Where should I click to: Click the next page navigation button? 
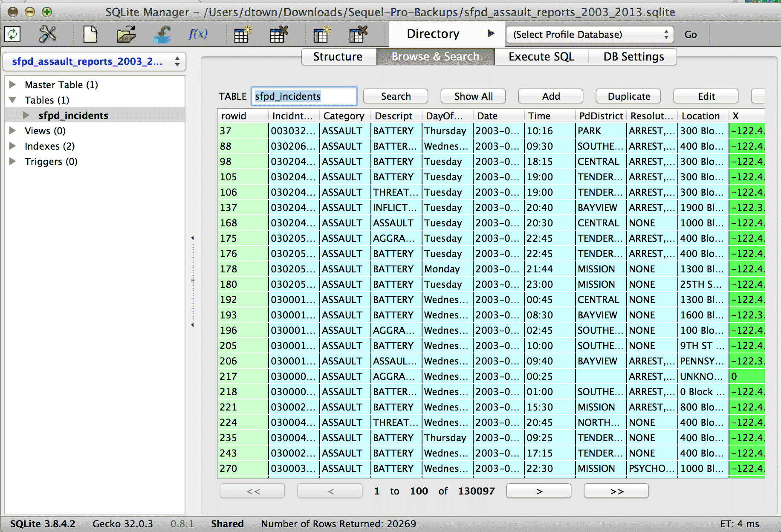[538, 491]
